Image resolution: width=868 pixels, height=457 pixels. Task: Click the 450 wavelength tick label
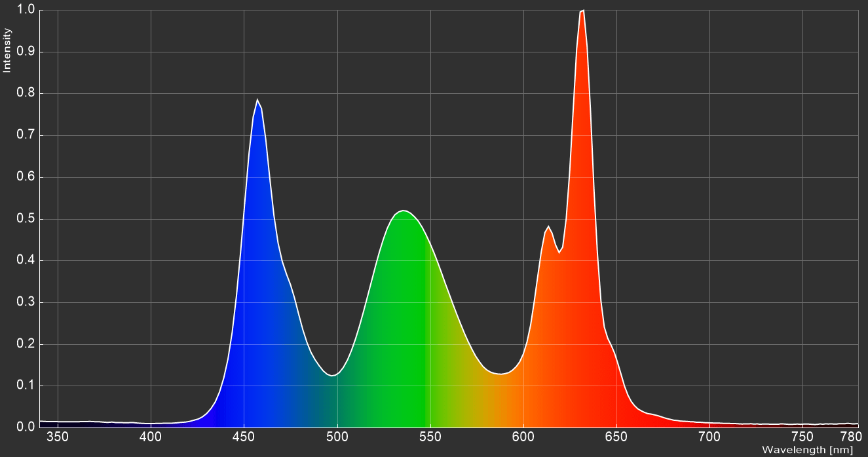point(244,437)
